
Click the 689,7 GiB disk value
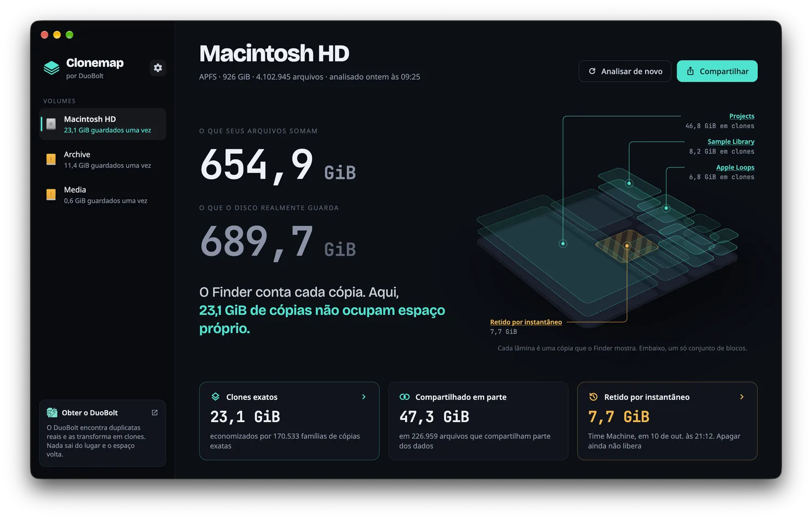coord(278,242)
